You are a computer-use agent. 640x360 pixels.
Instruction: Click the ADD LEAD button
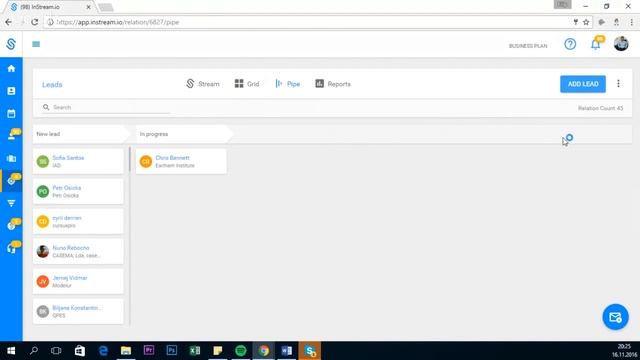582,84
